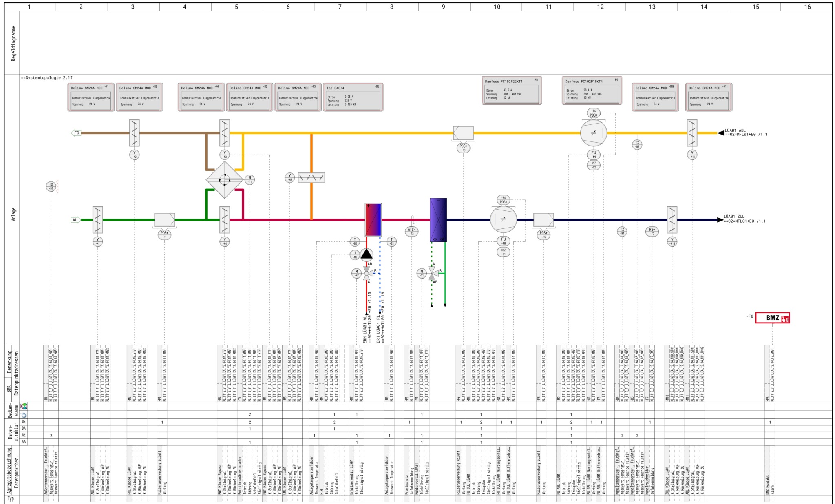The image size is (835, 504).
Task: Click the Anlage row header
Action: point(13,214)
